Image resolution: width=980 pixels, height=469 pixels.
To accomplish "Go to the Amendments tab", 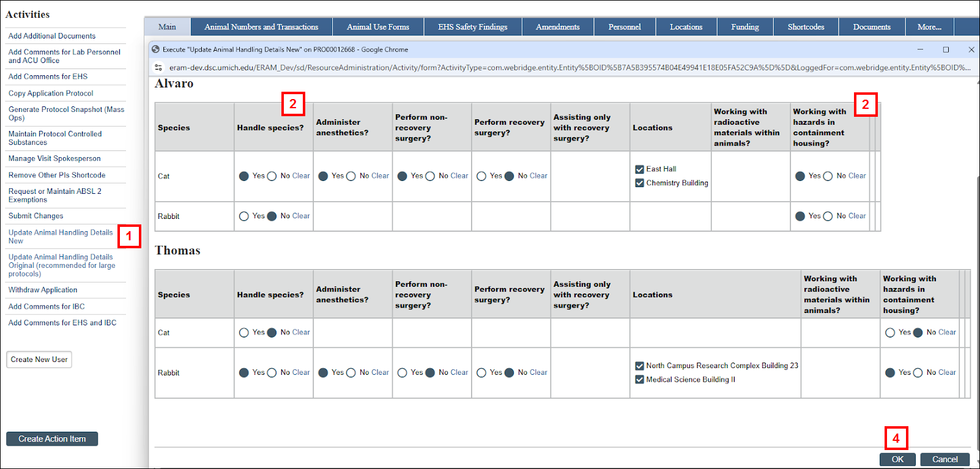I will 558,27.
